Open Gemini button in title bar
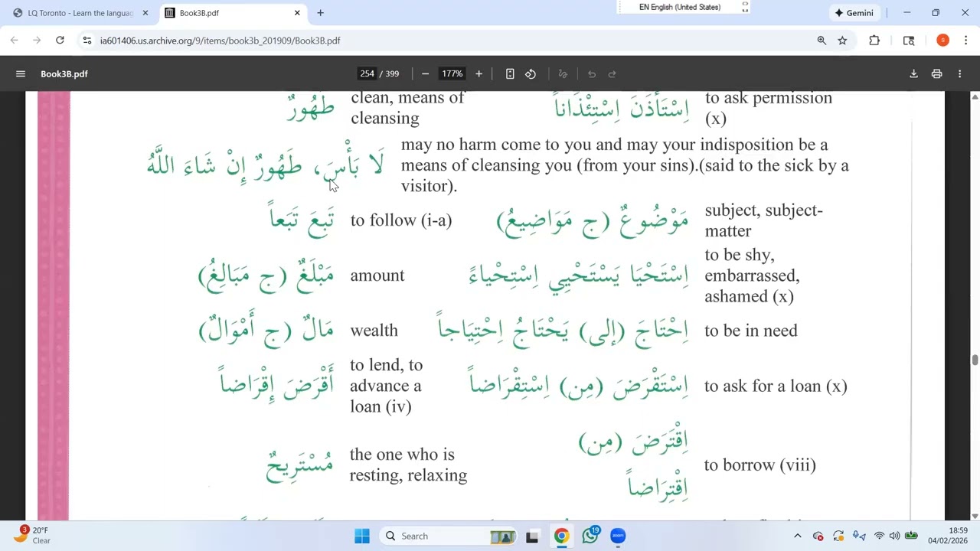 pyautogui.click(x=854, y=13)
